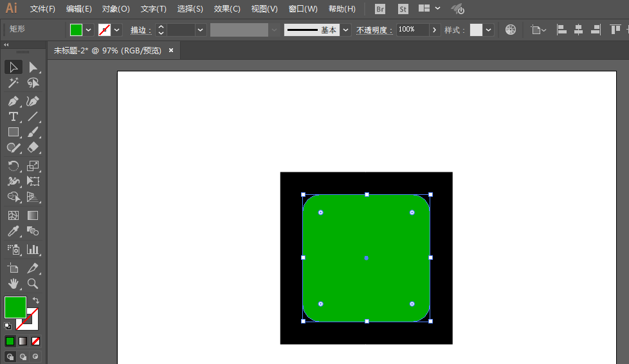Choose the Shaper pencil tool
This screenshot has height=364, width=629.
click(14, 148)
